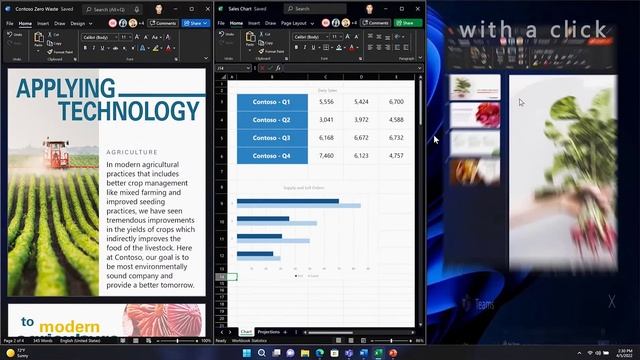Click the green Share button in Excel

point(408,23)
